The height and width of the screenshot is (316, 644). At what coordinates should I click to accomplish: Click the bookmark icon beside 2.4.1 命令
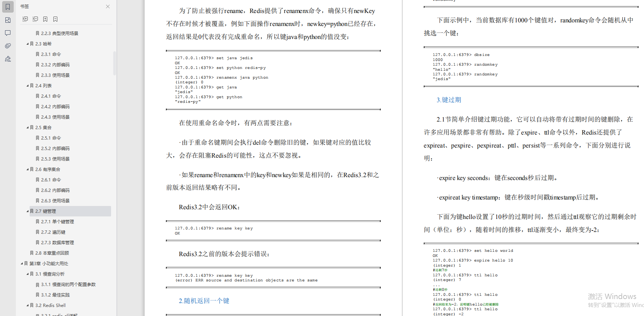38,96
